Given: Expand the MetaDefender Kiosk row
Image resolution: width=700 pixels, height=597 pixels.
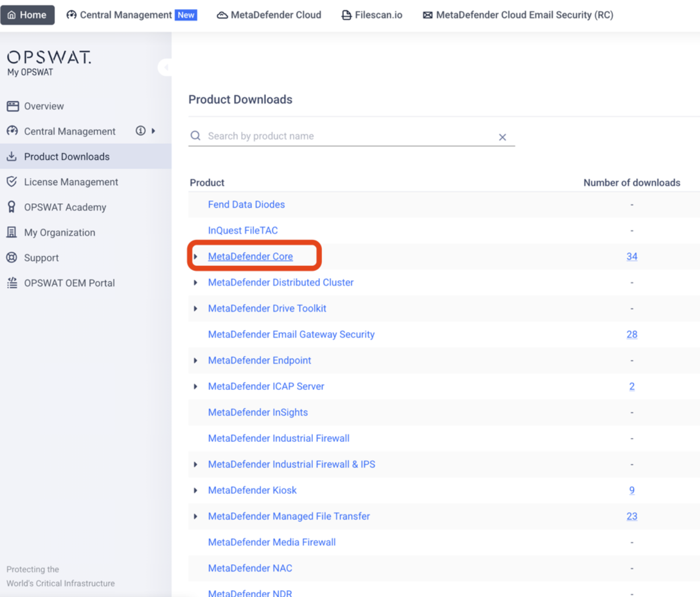Looking at the screenshot, I should pyautogui.click(x=196, y=491).
